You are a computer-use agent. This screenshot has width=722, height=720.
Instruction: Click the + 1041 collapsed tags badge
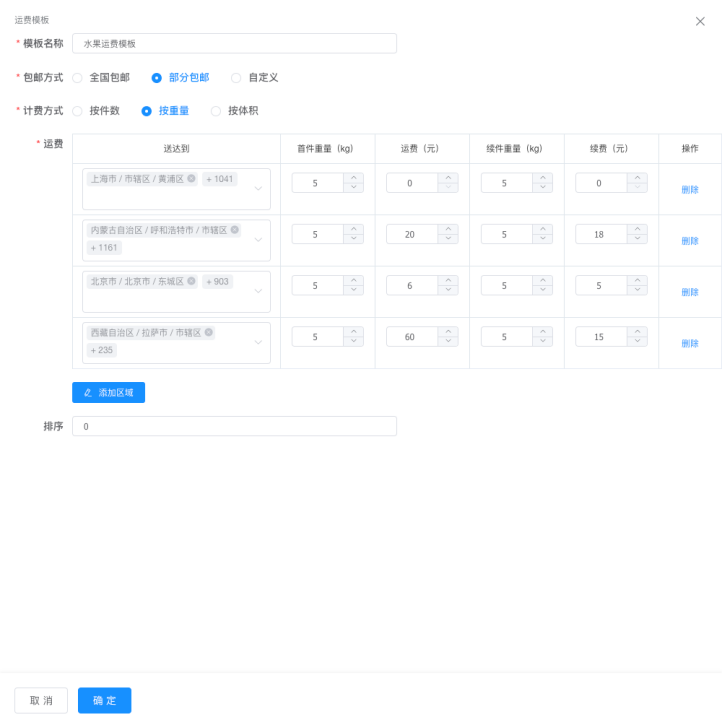coord(220,179)
